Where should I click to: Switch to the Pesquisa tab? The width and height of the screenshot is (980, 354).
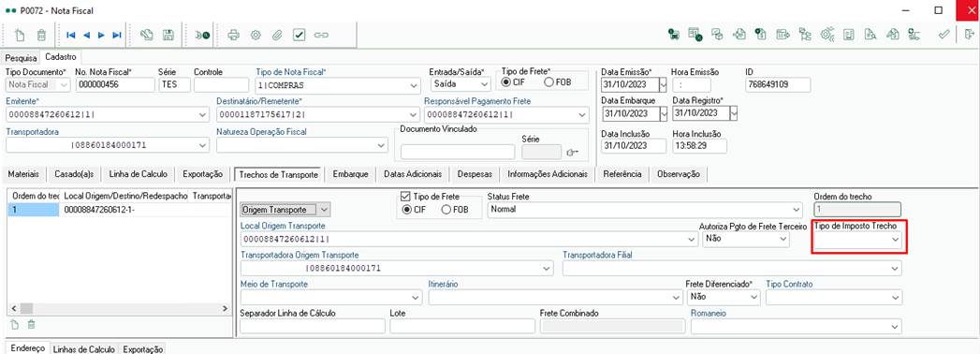pyautogui.click(x=22, y=57)
